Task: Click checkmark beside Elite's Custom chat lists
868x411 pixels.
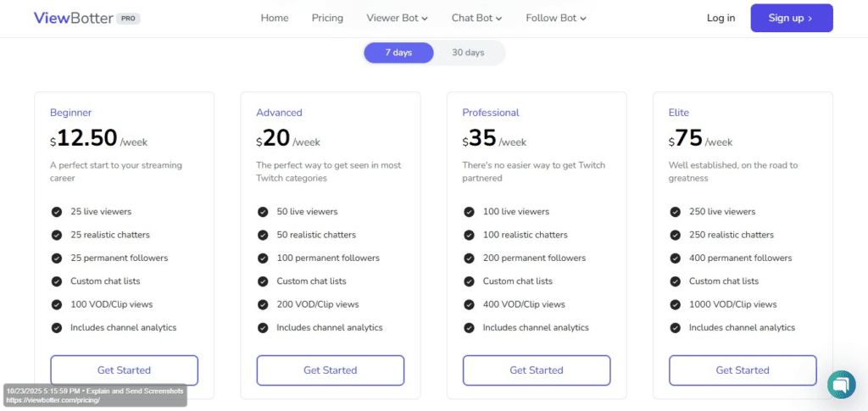Action: click(x=675, y=281)
